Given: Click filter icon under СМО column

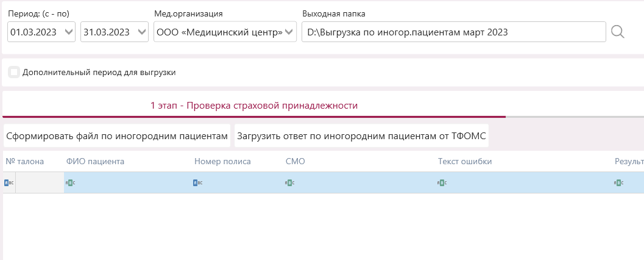Looking at the screenshot, I should (x=290, y=182).
